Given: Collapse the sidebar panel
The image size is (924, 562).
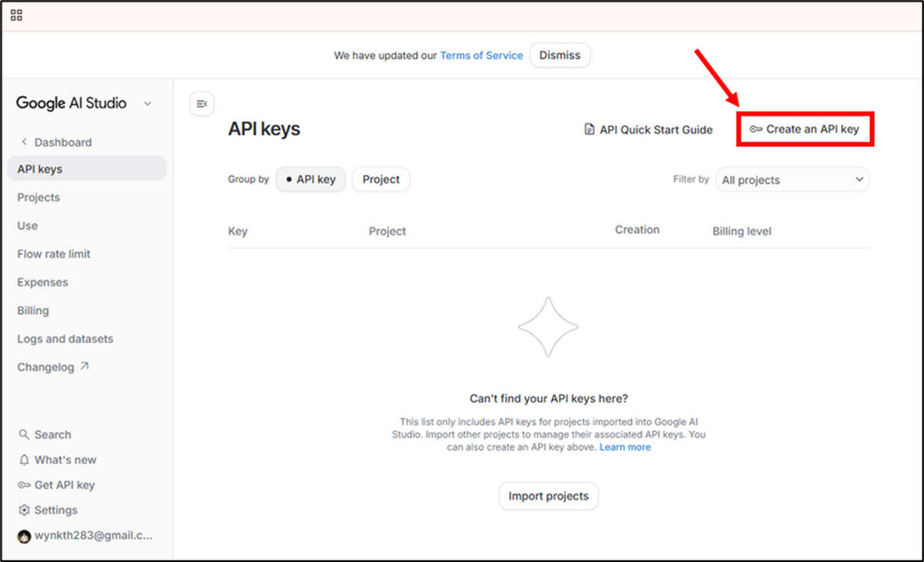Looking at the screenshot, I should coord(201,102).
